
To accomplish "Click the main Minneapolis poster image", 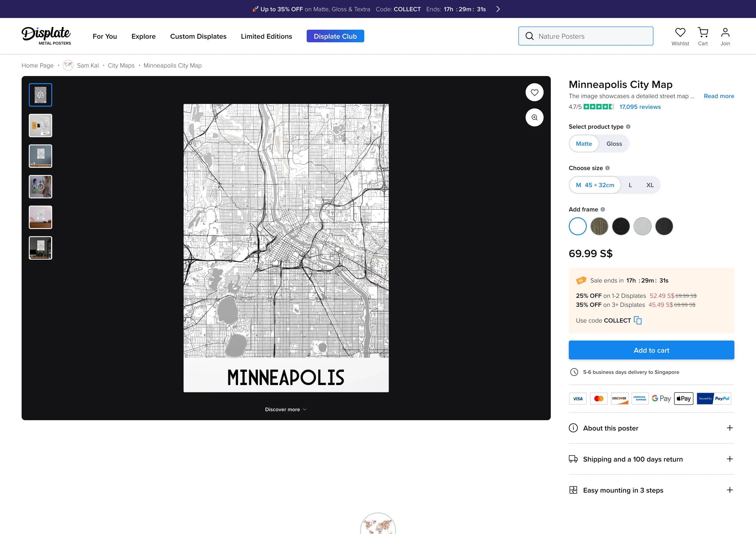I will click(286, 248).
